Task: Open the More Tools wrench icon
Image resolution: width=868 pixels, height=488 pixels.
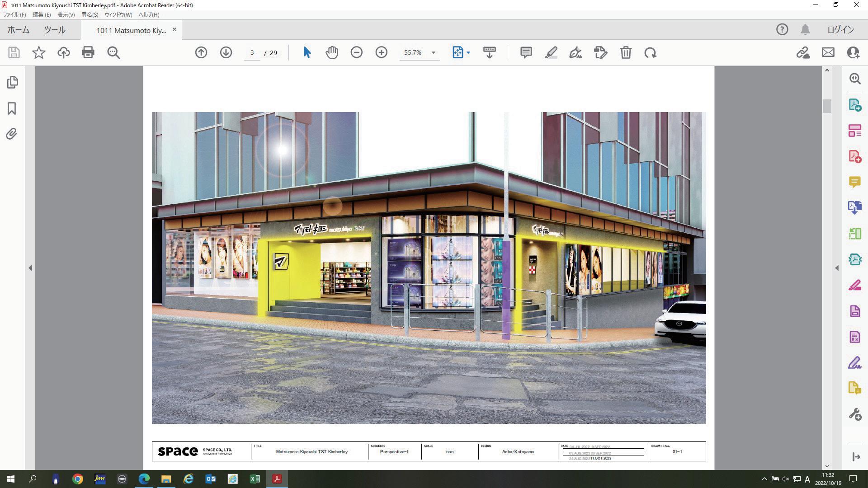Action: pyautogui.click(x=855, y=414)
